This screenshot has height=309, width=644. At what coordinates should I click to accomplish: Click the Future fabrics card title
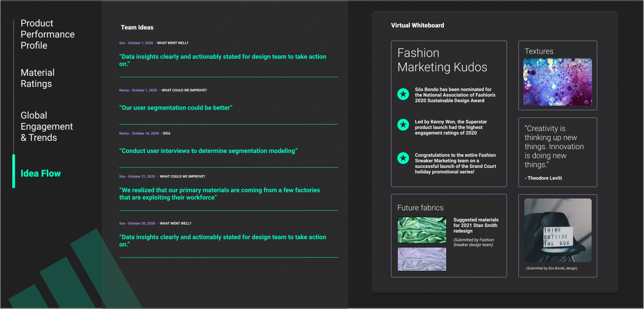(420, 208)
